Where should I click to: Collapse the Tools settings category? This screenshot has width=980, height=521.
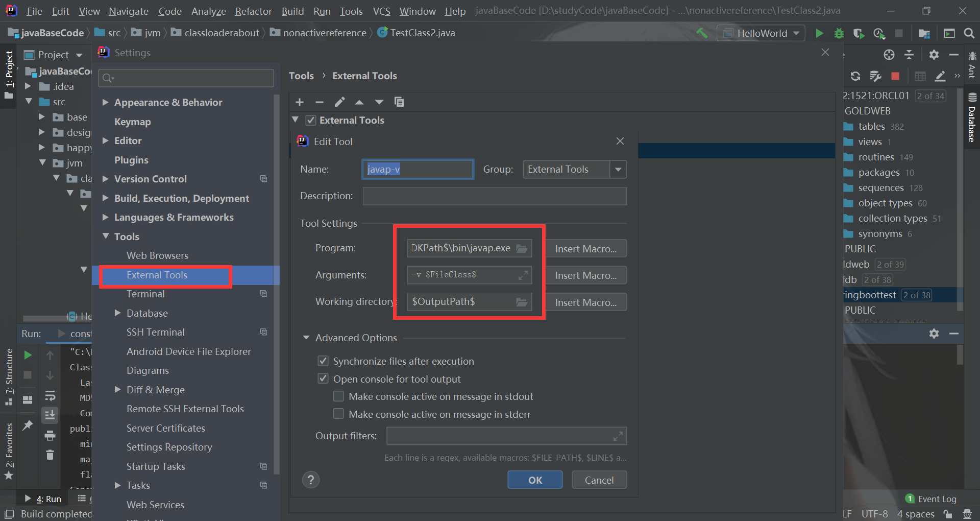pos(106,236)
